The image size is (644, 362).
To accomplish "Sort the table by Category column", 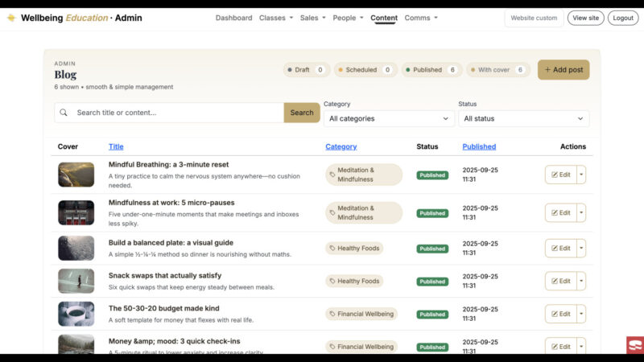I will [x=341, y=146].
